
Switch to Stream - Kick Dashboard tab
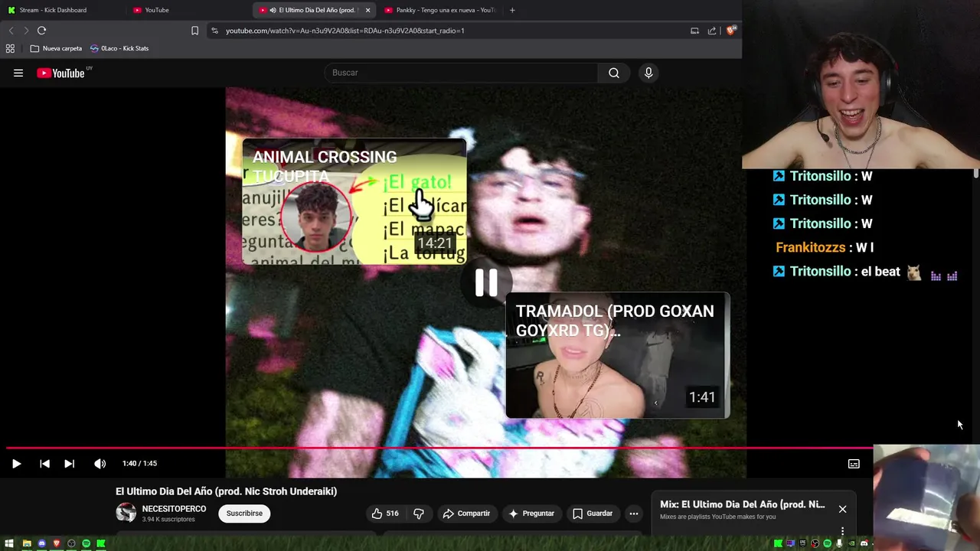point(53,10)
